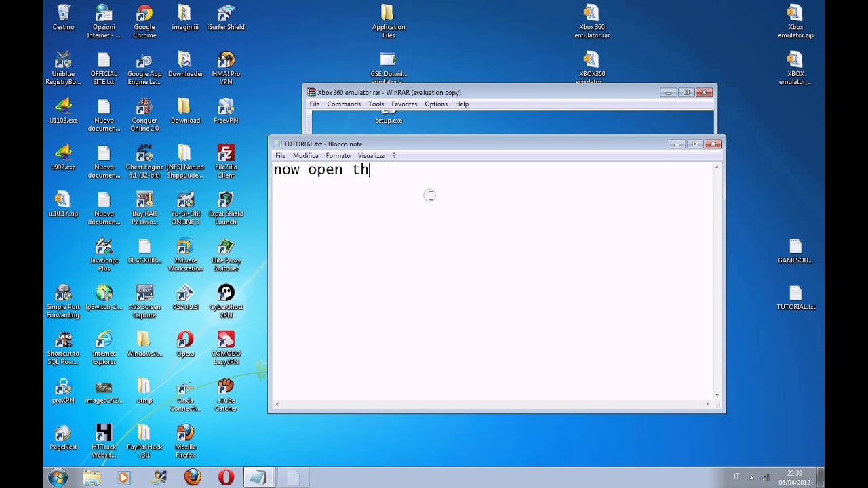Open the Tools menu in WinRAR
Image resolution: width=868 pixels, height=488 pixels.
tap(376, 104)
